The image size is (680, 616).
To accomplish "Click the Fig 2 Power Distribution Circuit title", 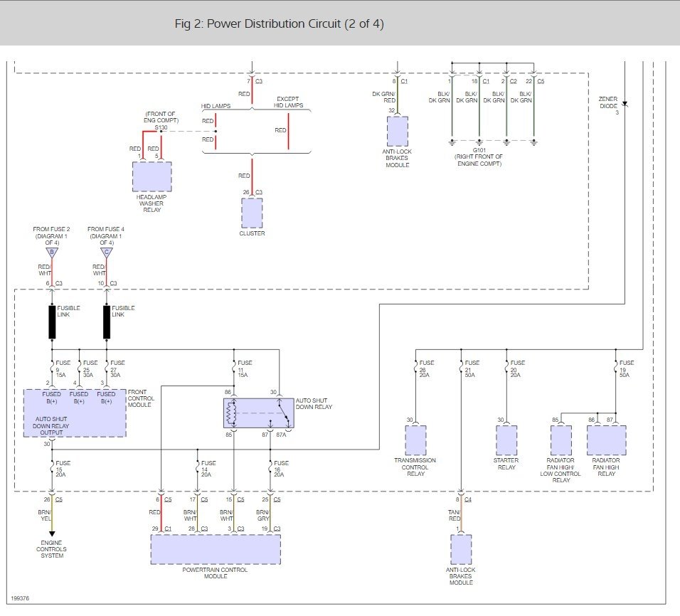I will [279, 23].
